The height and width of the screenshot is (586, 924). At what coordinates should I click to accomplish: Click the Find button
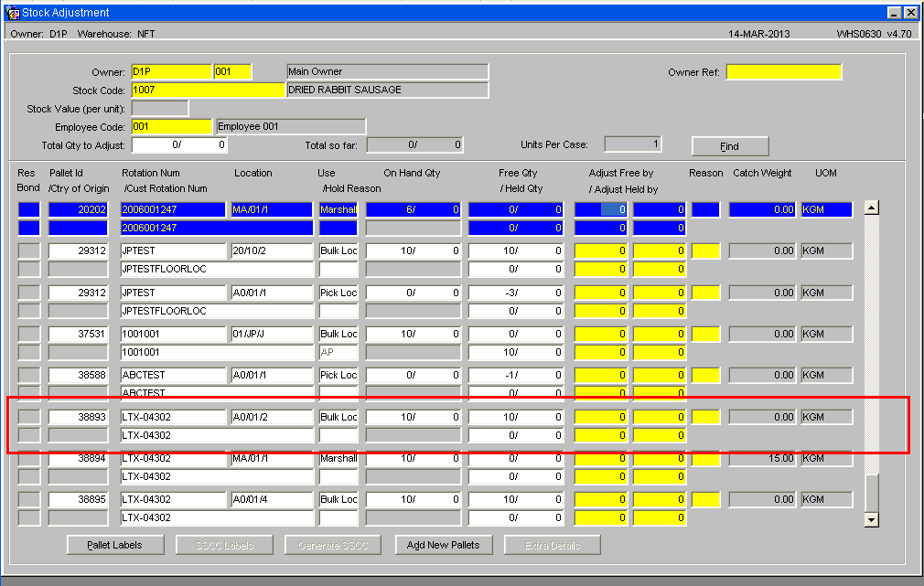pos(729,146)
